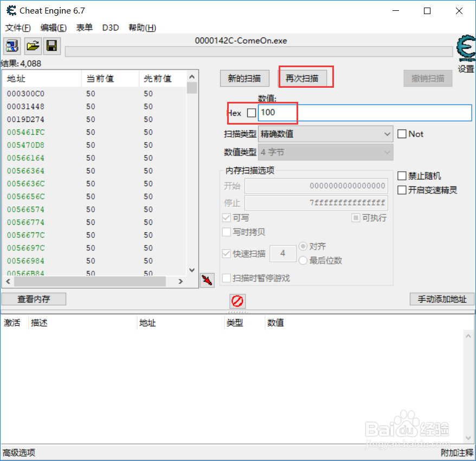Open 高级选项 in the status bar

click(x=19, y=453)
